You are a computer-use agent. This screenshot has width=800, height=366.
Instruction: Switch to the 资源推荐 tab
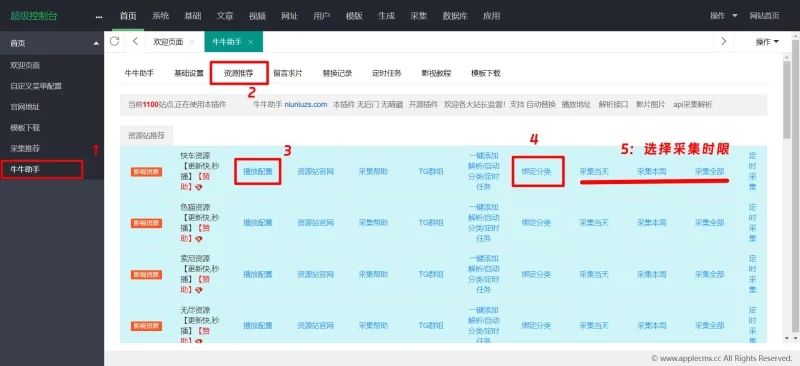coord(238,74)
